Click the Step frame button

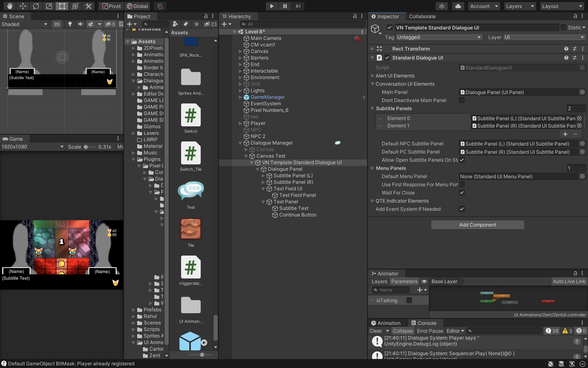[298, 6]
